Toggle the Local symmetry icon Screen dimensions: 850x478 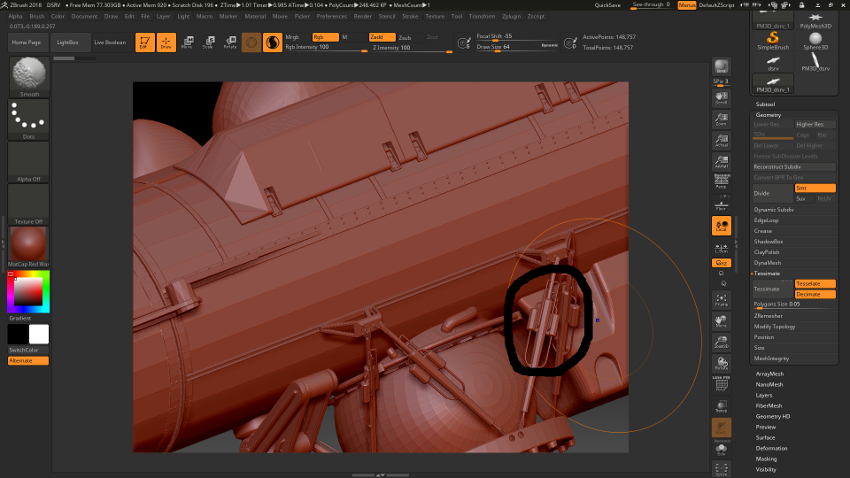coord(722,226)
